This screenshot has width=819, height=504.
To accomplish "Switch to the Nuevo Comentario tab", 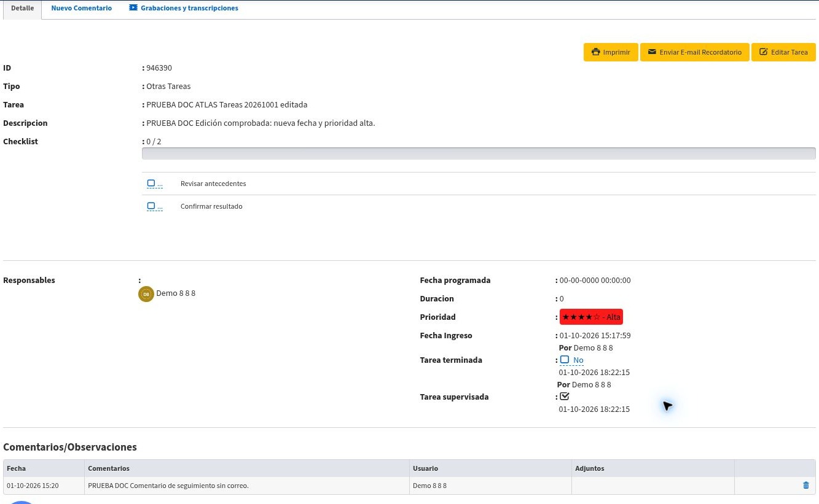I will click(x=82, y=9).
